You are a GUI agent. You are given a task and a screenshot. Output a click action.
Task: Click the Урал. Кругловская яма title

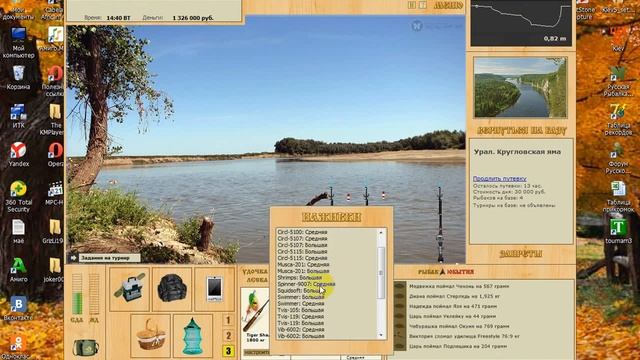click(x=517, y=152)
